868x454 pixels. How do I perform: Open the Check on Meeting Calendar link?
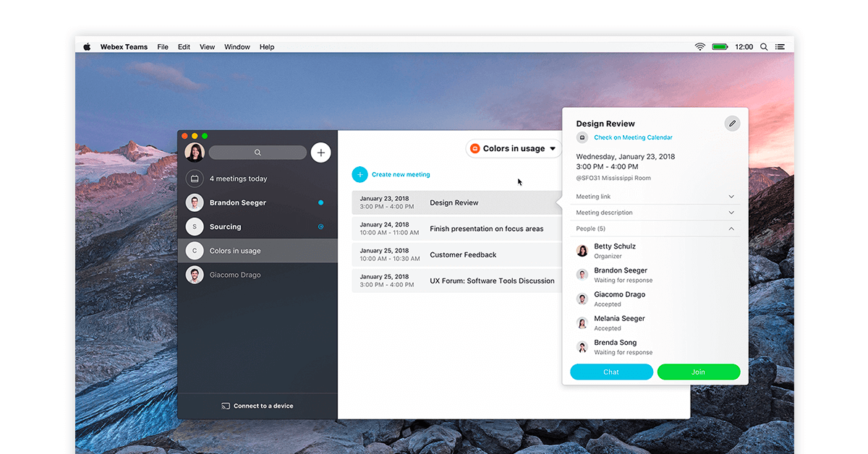[x=634, y=137]
